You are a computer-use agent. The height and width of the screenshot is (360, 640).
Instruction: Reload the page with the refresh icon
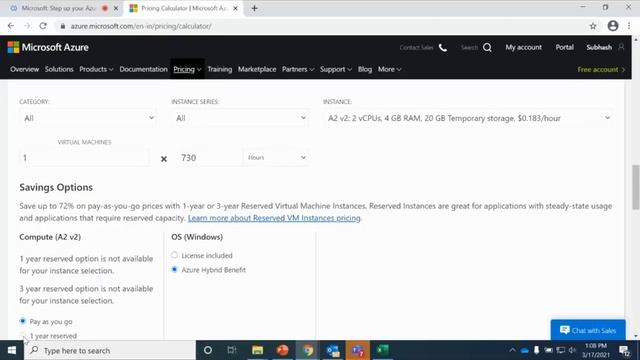[x=43, y=26]
